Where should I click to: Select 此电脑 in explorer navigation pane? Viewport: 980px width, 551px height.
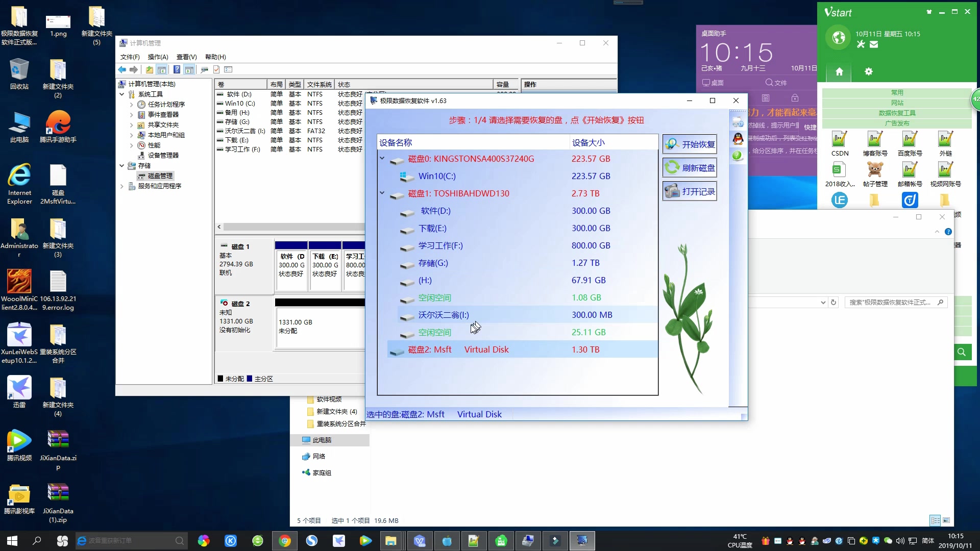click(x=330, y=440)
